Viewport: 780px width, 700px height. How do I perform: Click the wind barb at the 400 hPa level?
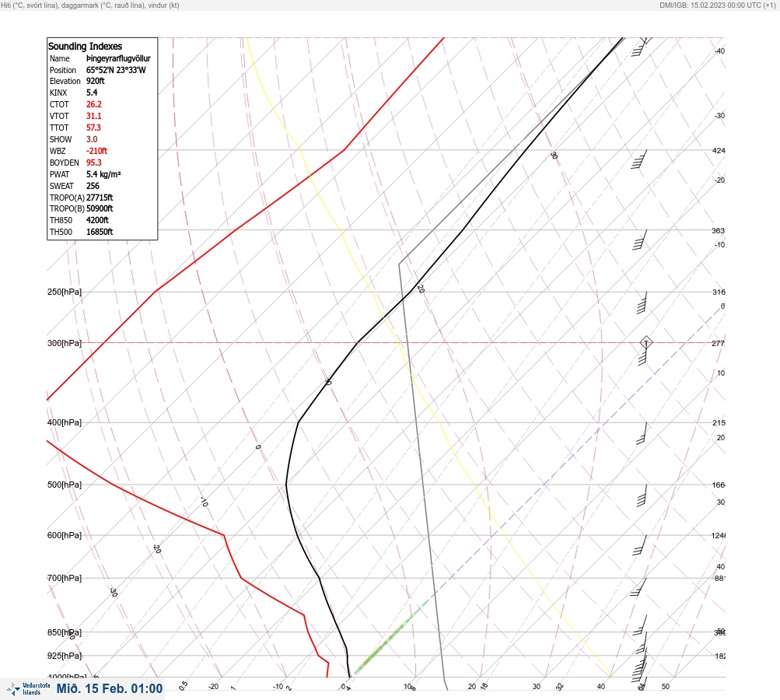pyautogui.click(x=642, y=433)
